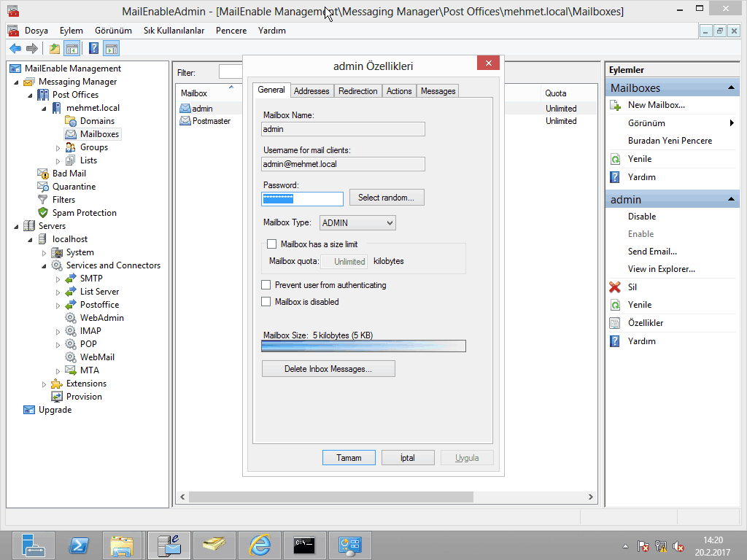Screen dimensions: 747x560
Task: Open Internet Explorer from the taskbar
Action: click(259, 545)
